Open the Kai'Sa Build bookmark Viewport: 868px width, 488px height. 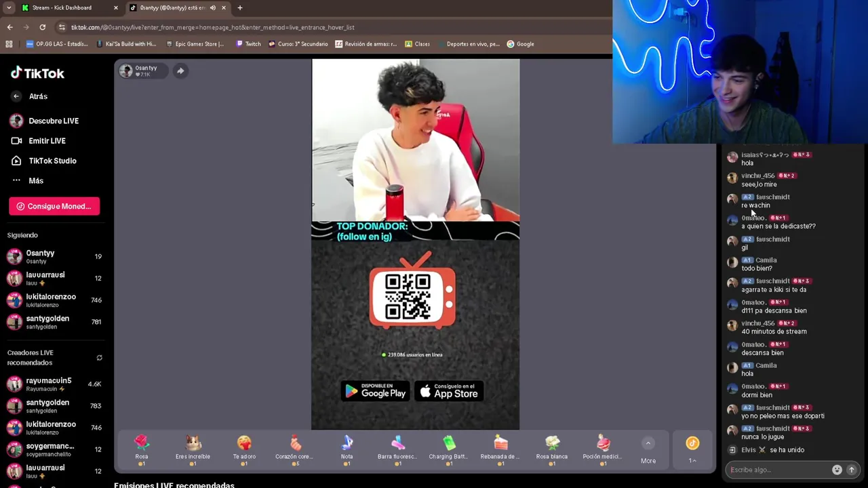tap(126, 44)
